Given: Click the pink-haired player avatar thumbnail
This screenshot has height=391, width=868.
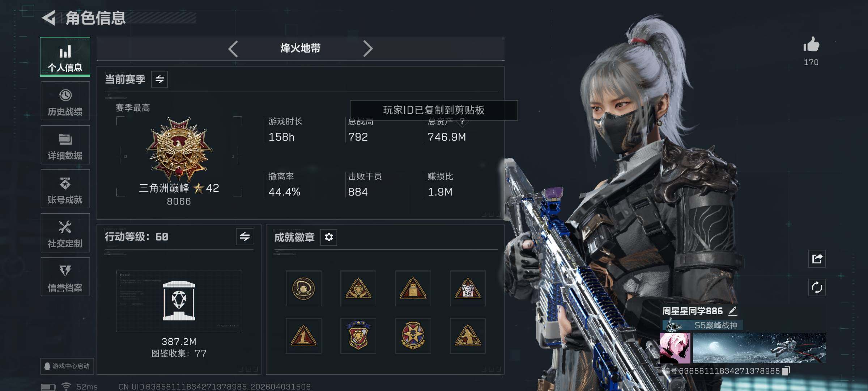Looking at the screenshot, I should coord(675,348).
